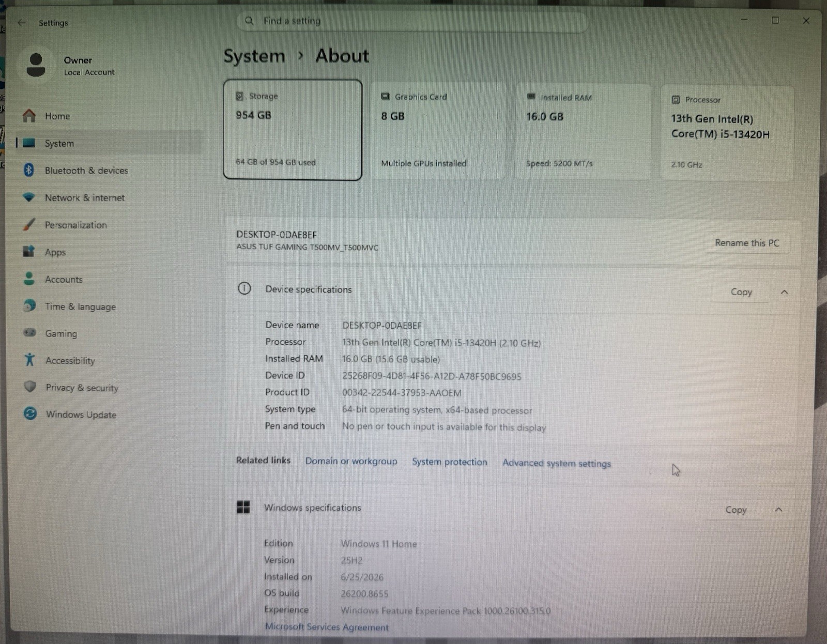
Task: Copy the Device specifications
Action: [x=741, y=292]
